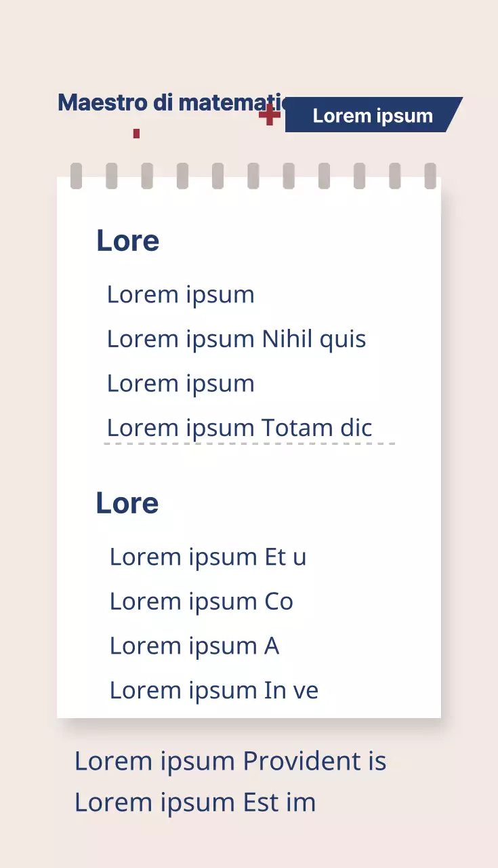
Task: Open the Lorem ipsum Totam dic link
Action: (x=240, y=428)
